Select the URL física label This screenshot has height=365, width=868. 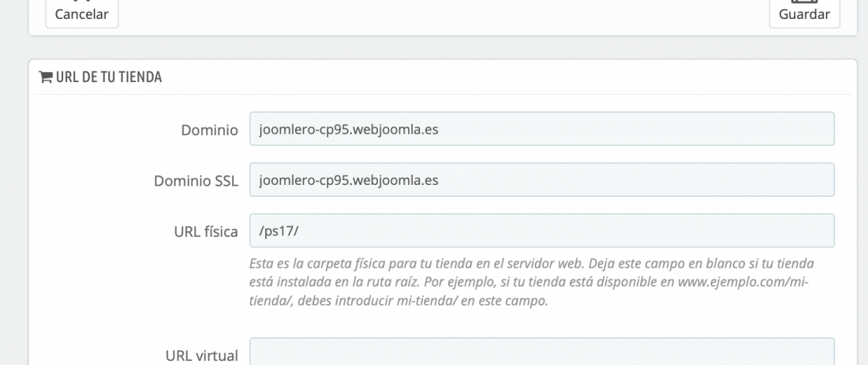[x=206, y=231]
